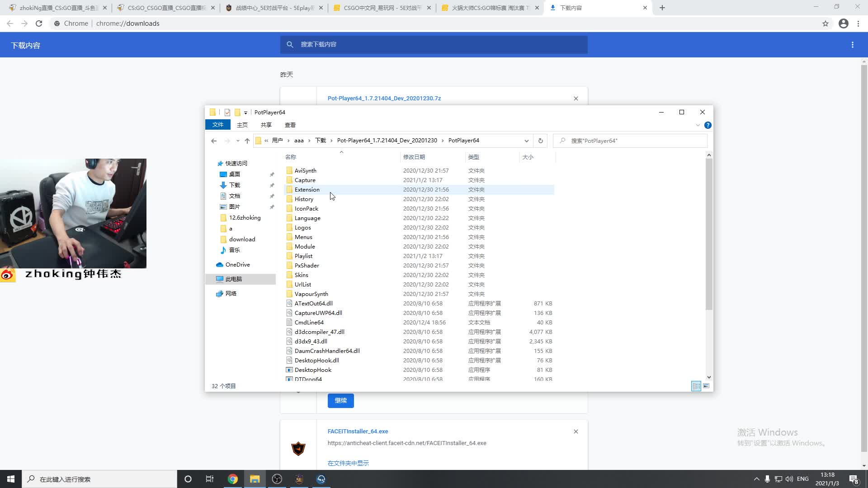Expand the address bar history dropdown
This screenshot has height=488, width=868.
tap(526, 141)
